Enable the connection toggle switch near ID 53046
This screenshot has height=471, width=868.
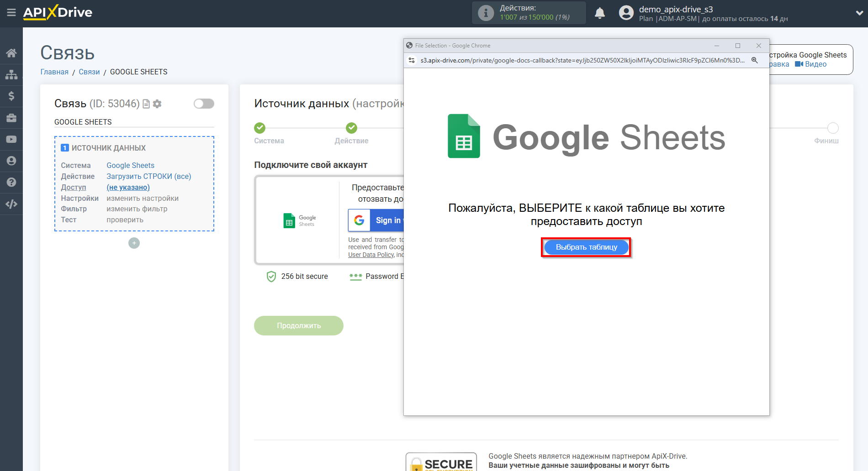[x=204, y=104]
